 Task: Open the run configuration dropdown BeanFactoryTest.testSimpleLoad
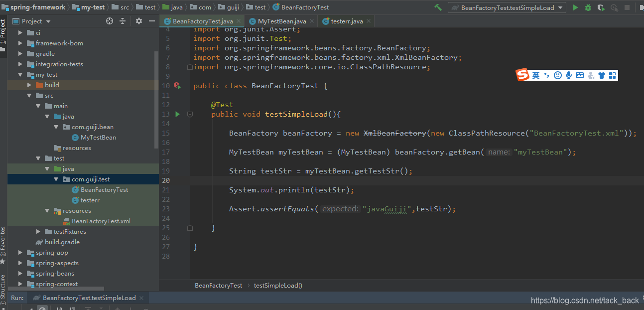pos(507,7)
